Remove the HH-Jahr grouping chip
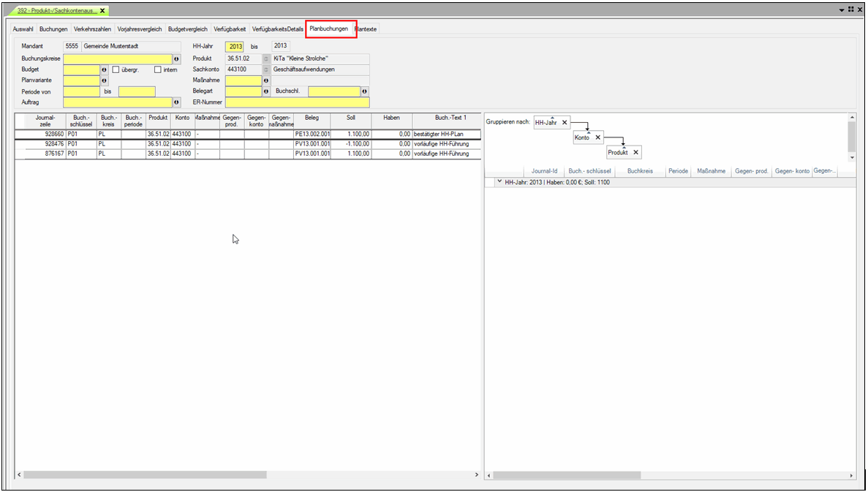868x492 pixels. click(565, 123)
